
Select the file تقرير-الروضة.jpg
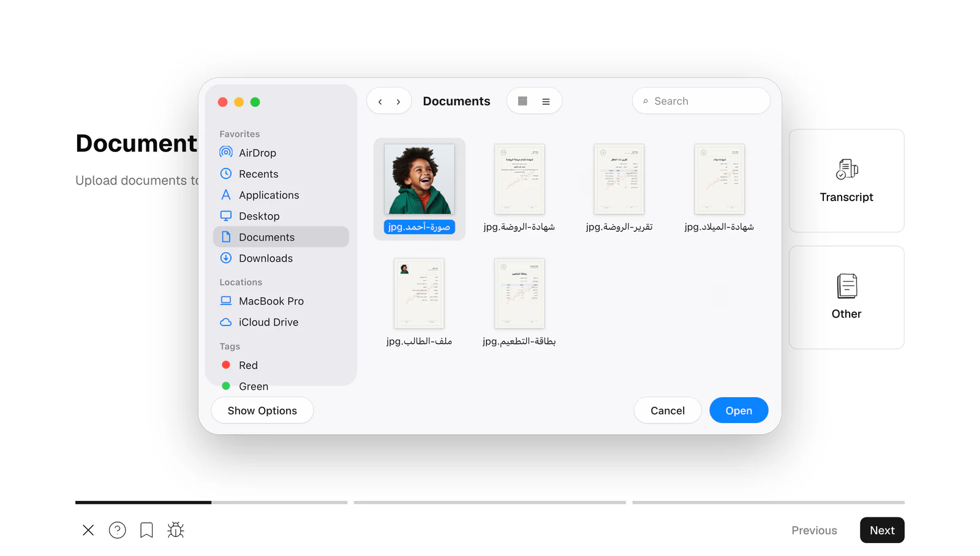click(619, 189)
